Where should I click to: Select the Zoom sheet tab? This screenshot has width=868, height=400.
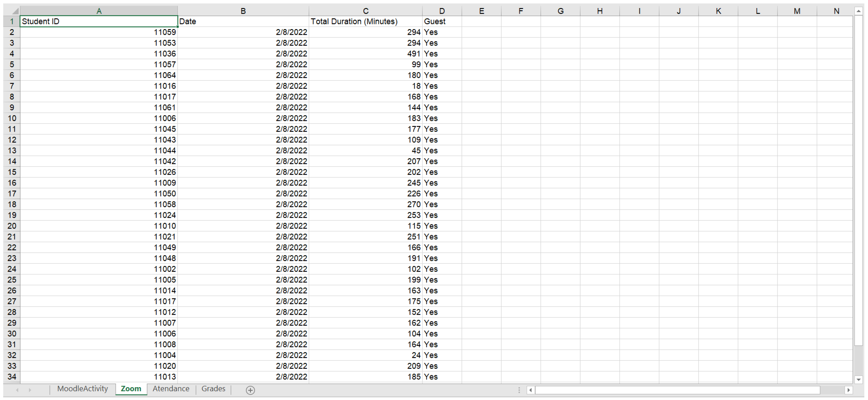point(131,389)
